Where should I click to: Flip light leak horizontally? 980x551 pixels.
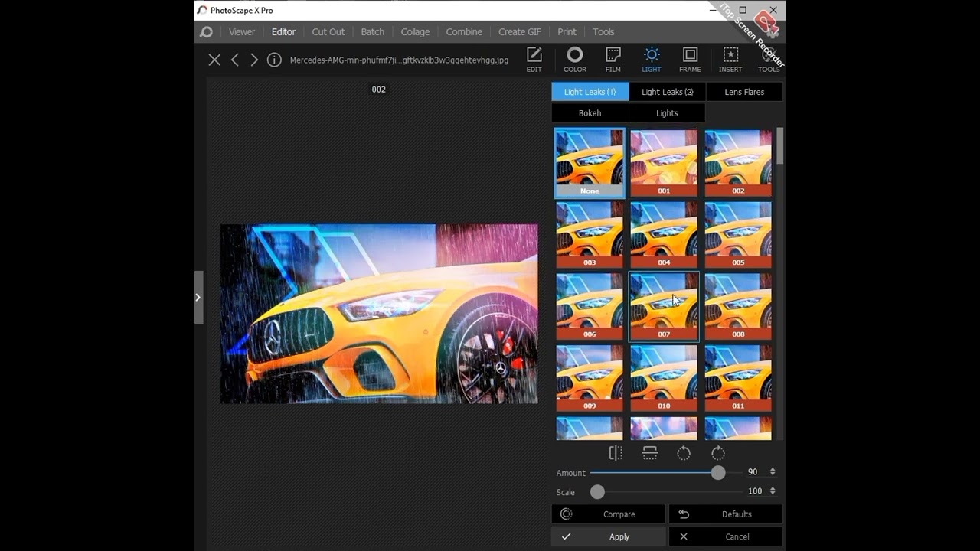click(616, 453)
